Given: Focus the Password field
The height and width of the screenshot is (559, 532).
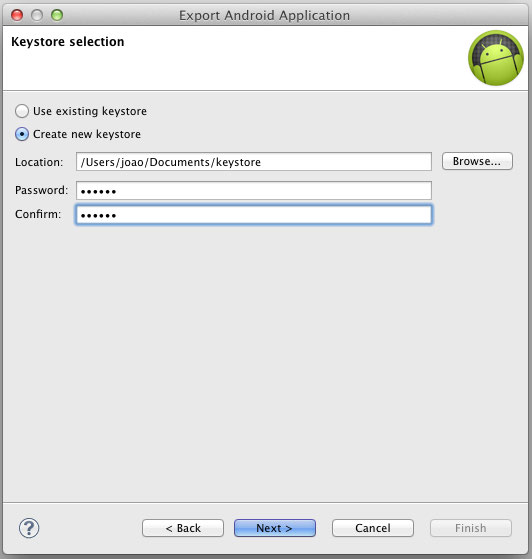Looking at the screenshot, I should [x=254, y=191].
